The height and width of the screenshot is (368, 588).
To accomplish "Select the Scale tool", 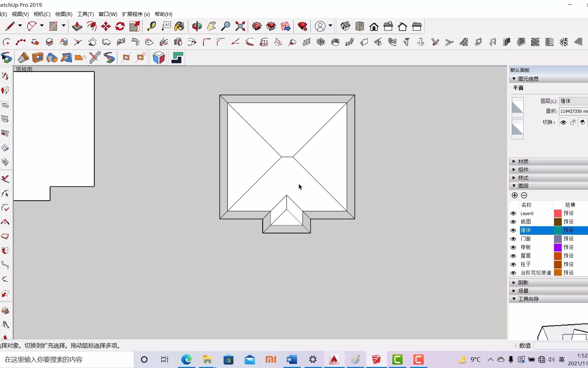I will 135,26.
